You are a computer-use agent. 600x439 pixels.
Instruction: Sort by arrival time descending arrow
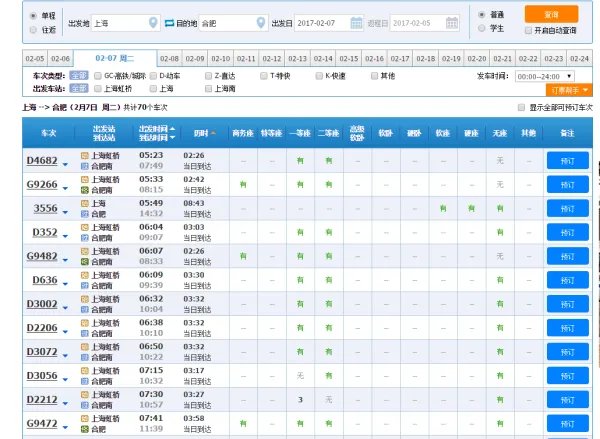point(173,137)
